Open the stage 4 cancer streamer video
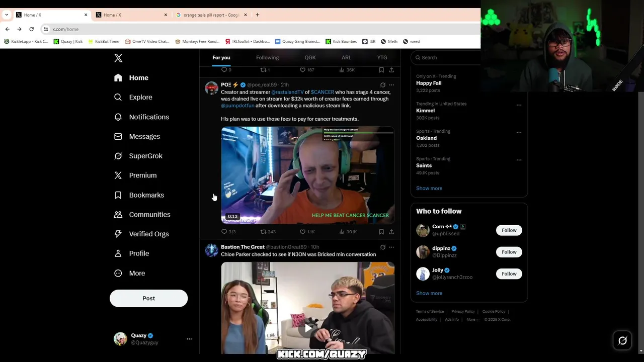 click(308, 175)
